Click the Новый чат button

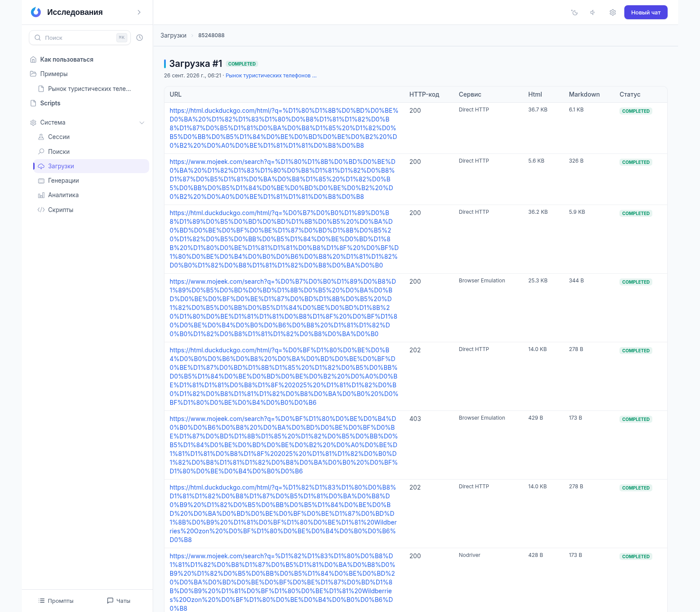click(x=646, y=12)
